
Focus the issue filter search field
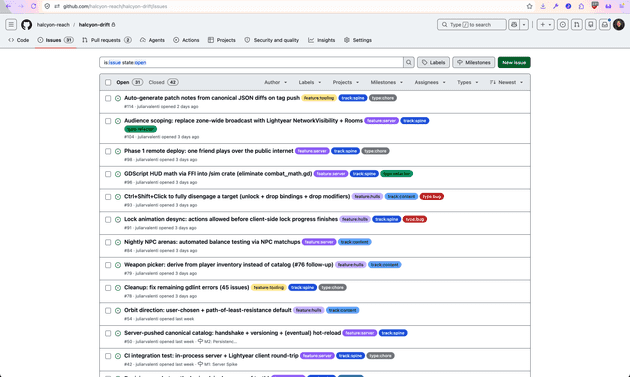tap(252, 62)
